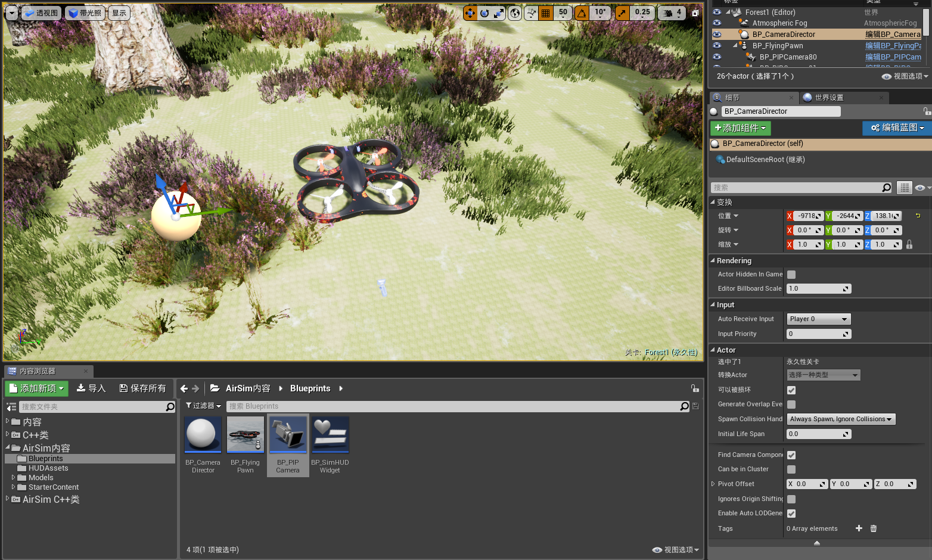Open surface snapping options in viewport toolbar
This screenshot has width=932, height=560.
[531, 13]
